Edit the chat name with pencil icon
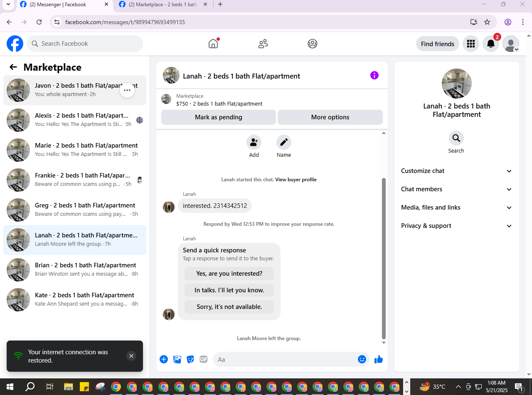 [x=284, y=143]
